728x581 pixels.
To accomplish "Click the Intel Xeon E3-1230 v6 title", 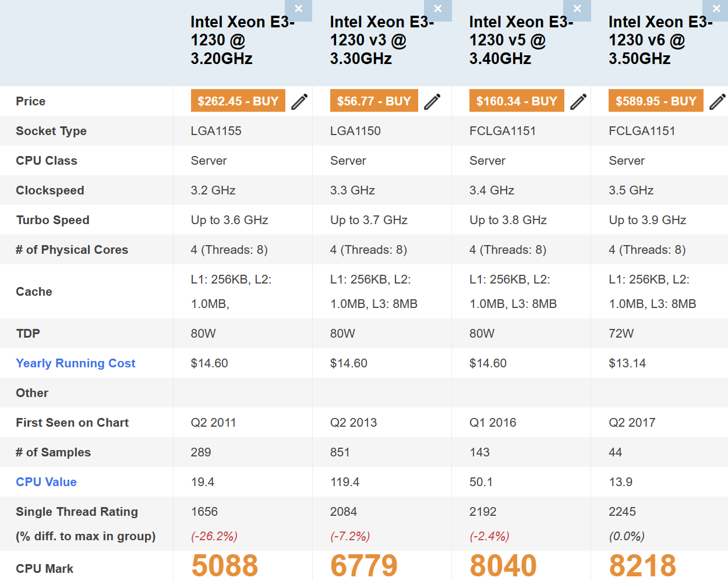I will point(660,40).
